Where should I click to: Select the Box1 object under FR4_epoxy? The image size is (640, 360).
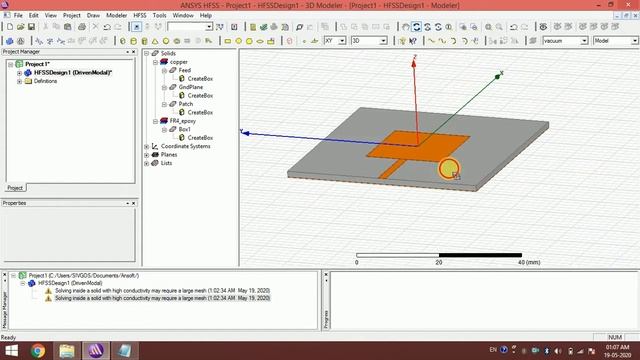pos(184,129)
